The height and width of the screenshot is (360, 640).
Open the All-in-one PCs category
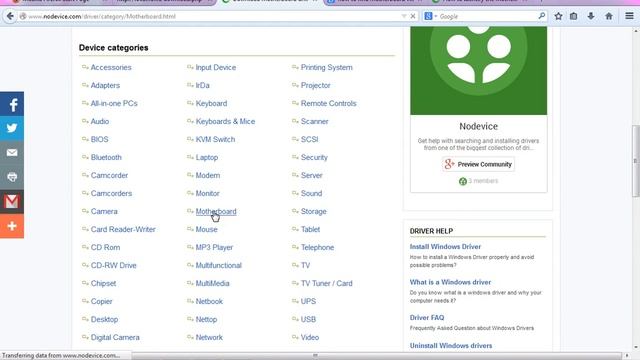pos(114,103)
